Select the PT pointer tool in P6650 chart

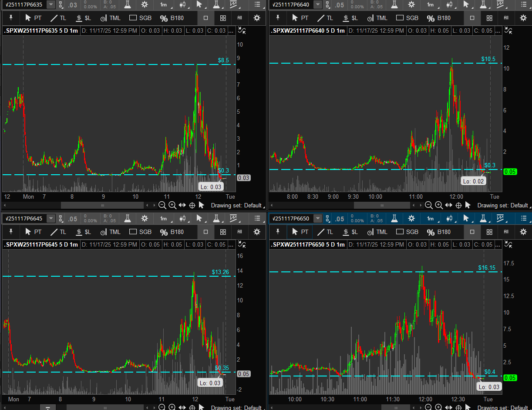[x=300, y=232]
